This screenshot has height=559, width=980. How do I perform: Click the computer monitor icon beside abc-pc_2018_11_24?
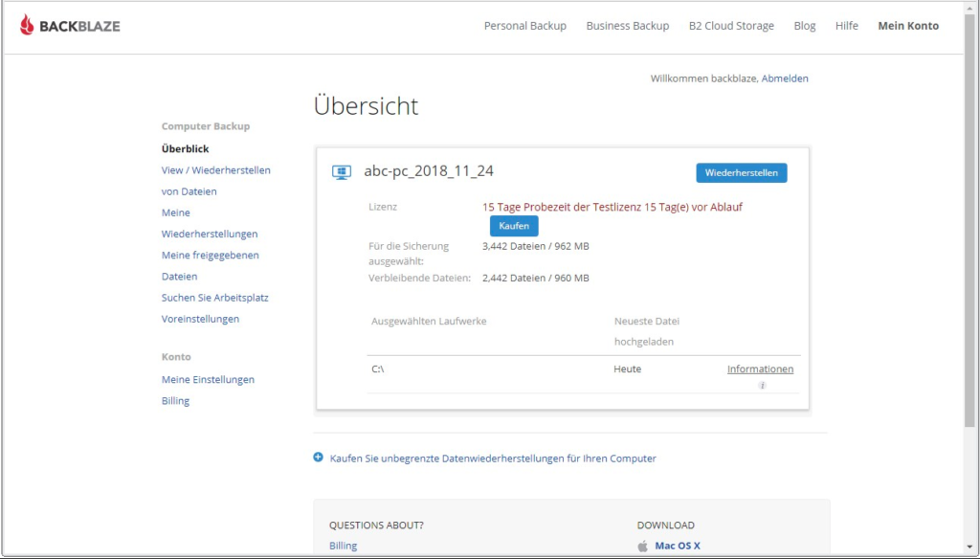pos(342,172)
